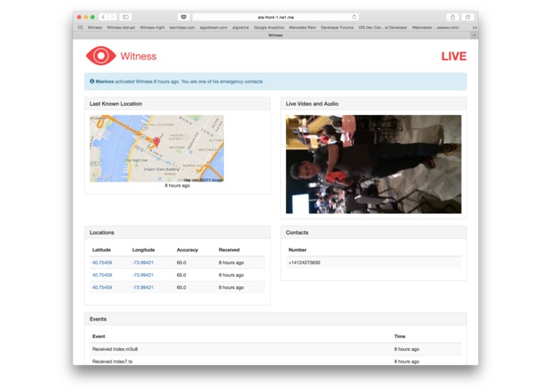Image resolution: width=552 pixels, height=392 pixels.
Task: Click the Witness eye logo
Action: click(101, 56)
